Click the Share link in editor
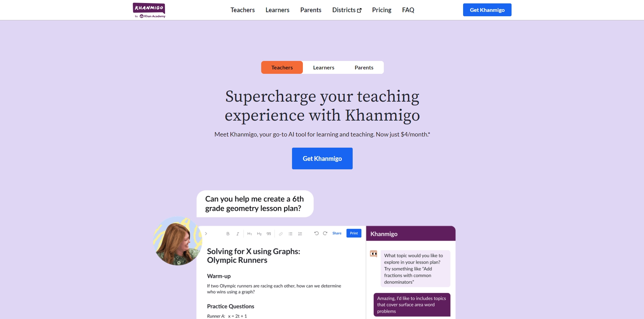Screen dimensions: 644x319 pyautogui.click(x=337, y=233)
